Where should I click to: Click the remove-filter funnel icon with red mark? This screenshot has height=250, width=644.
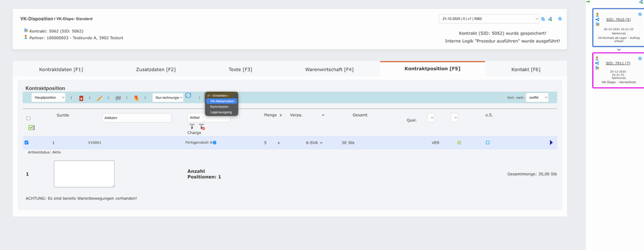[x=201, y=126]
